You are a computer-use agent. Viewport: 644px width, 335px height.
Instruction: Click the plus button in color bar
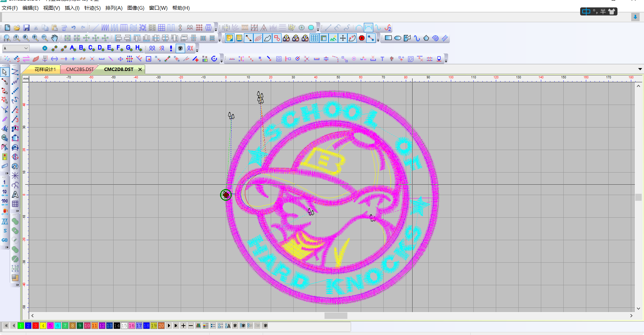pos(183,326)
